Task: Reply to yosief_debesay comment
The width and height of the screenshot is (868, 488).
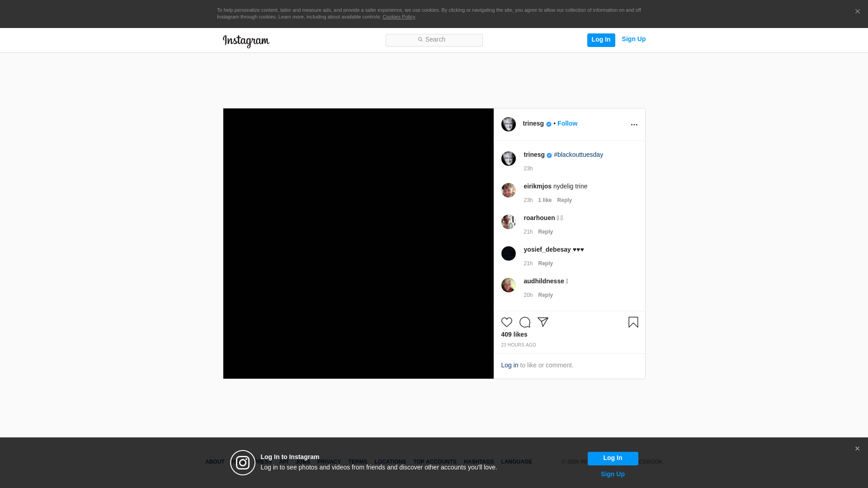Action: [x=545, y=263]
